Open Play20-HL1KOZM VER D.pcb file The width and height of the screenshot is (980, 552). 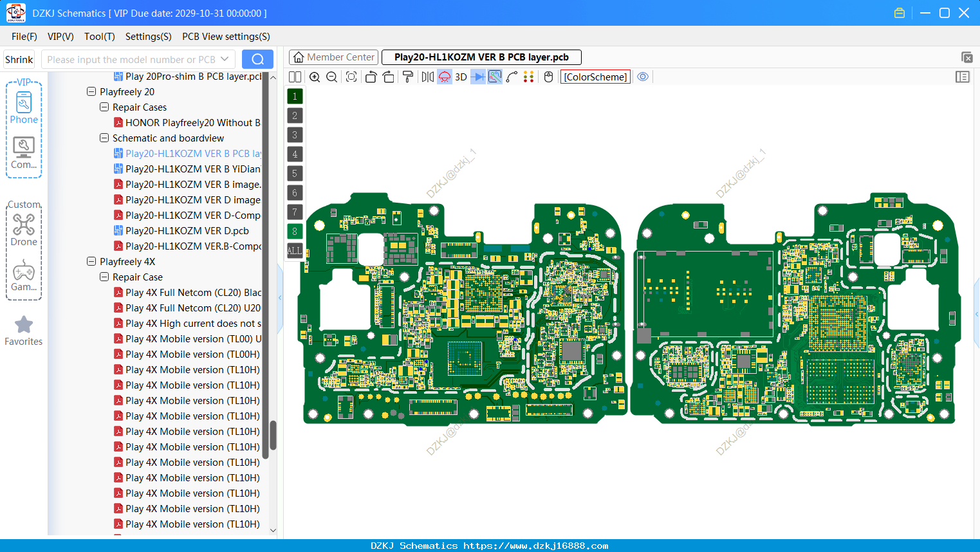click(x=181, y=231)
